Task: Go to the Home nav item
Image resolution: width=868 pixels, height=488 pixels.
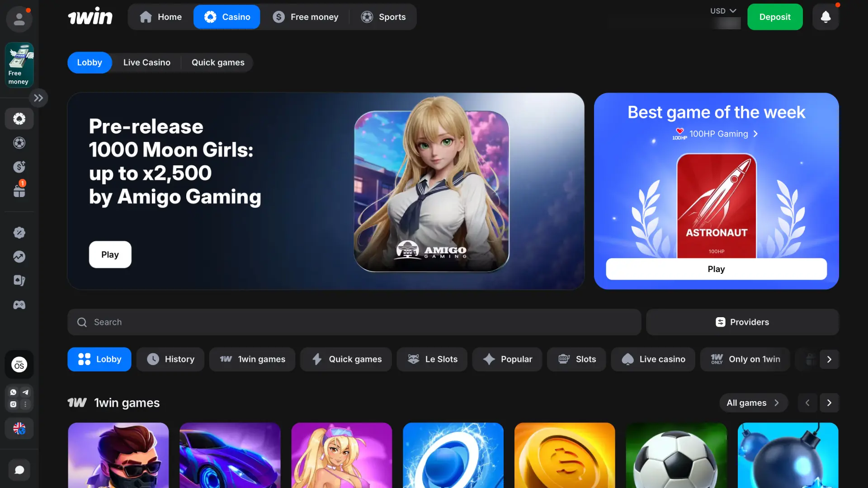Action: tap(160, 17)
